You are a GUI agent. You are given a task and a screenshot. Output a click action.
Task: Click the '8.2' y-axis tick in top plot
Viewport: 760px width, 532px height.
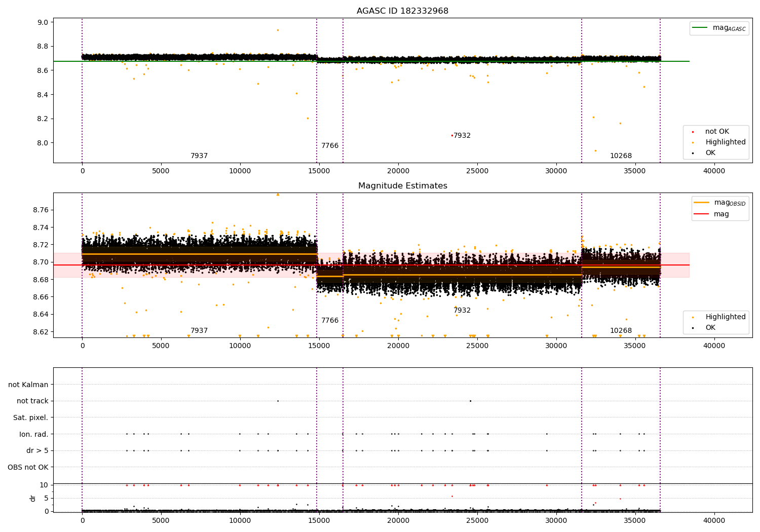[43, 119]
